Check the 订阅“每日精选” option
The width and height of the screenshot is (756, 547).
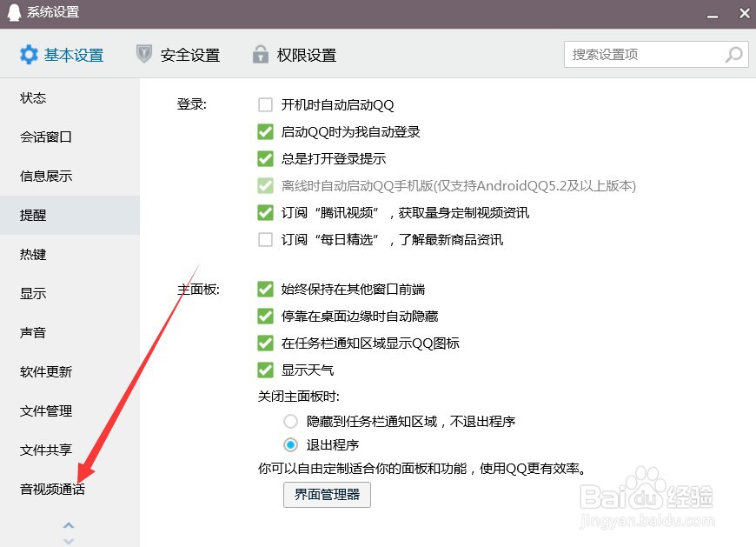pyautogui.click(x=265, y=240)
